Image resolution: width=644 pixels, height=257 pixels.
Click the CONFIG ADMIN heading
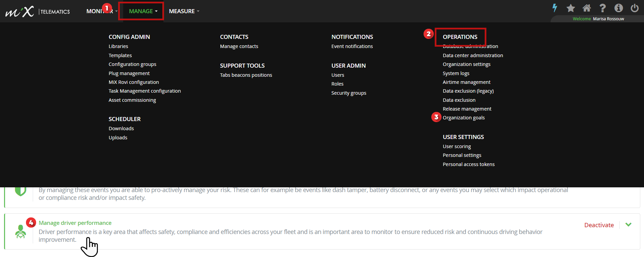tap(129, 37)
